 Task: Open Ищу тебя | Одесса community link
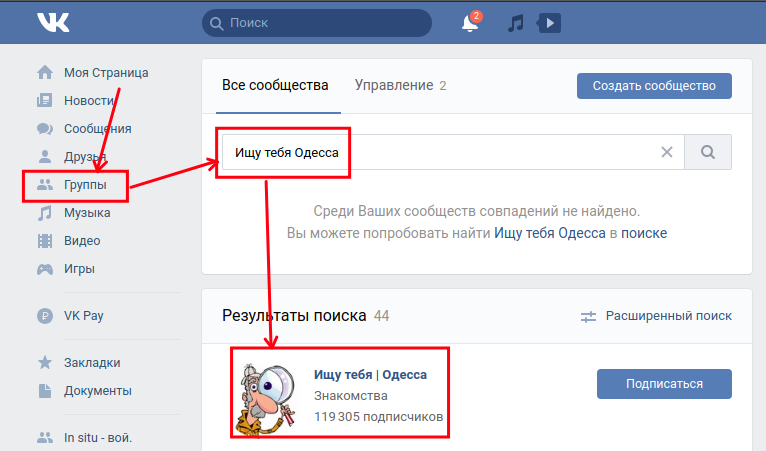pos(370,374)
